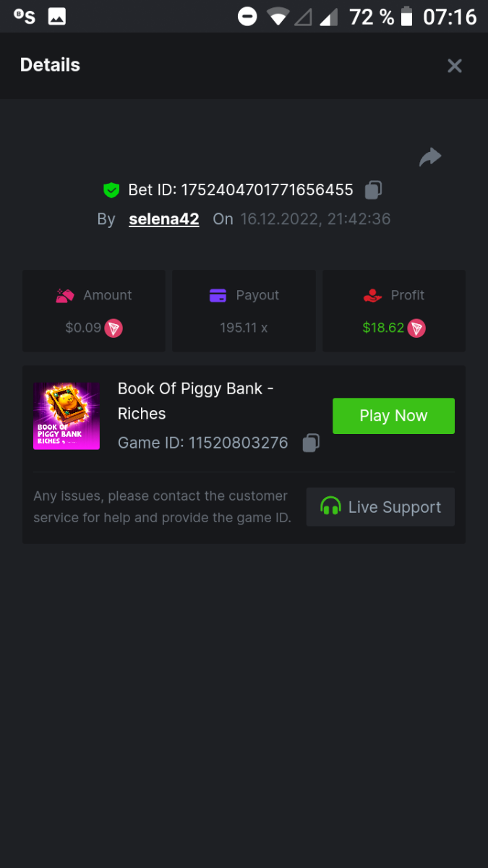Click the headset icon in Live Support
The width and height of the screenshot is (488, 868).
click(x=330, y=506)
